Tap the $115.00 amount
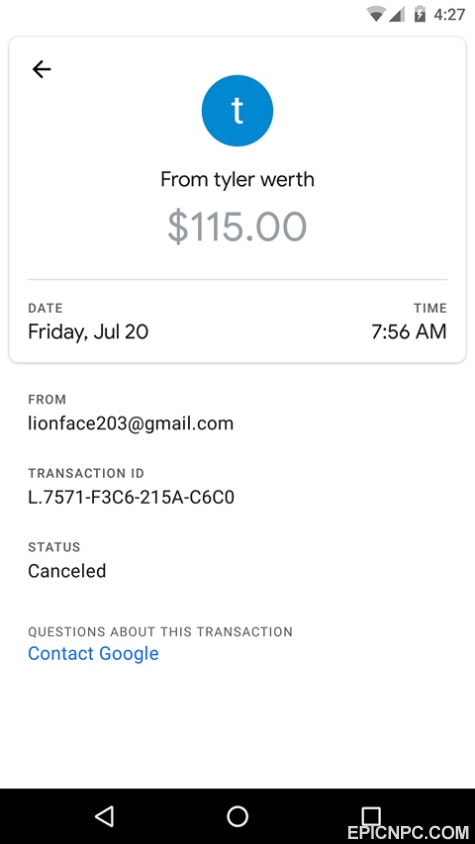 pyautogui.click(x=237, y=227)
